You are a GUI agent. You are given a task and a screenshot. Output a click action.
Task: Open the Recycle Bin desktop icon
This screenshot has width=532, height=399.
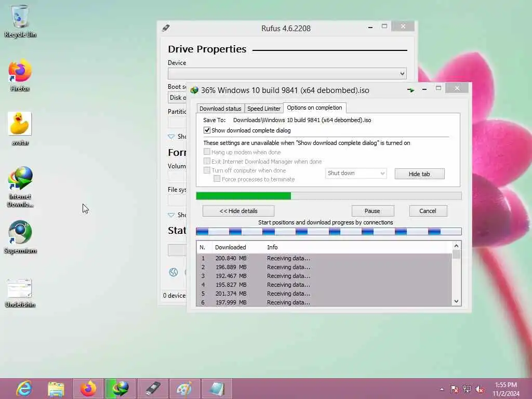coord(20,21)
